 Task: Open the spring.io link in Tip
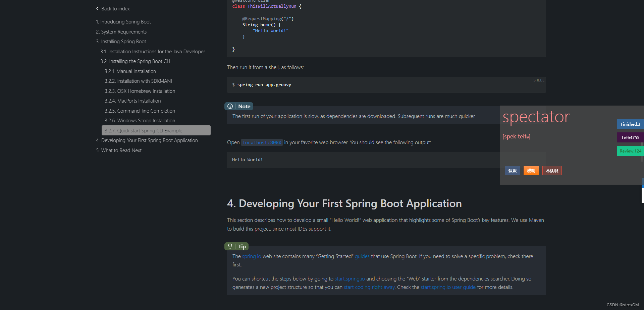click(x=252, y=256)
